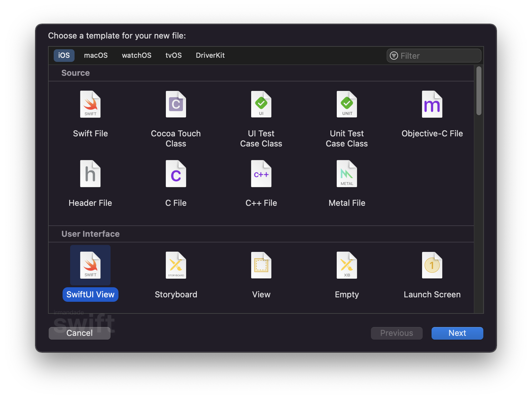Screen dimensions: 532x399
Task: Open the watchOS platform tab
Action: [x=136, y=55]
